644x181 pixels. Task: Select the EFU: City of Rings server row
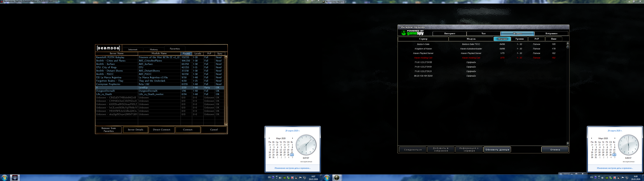(160, 67)
